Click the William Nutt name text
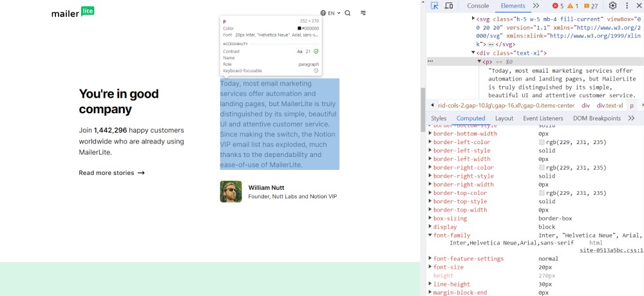 (x=266, y=188)
